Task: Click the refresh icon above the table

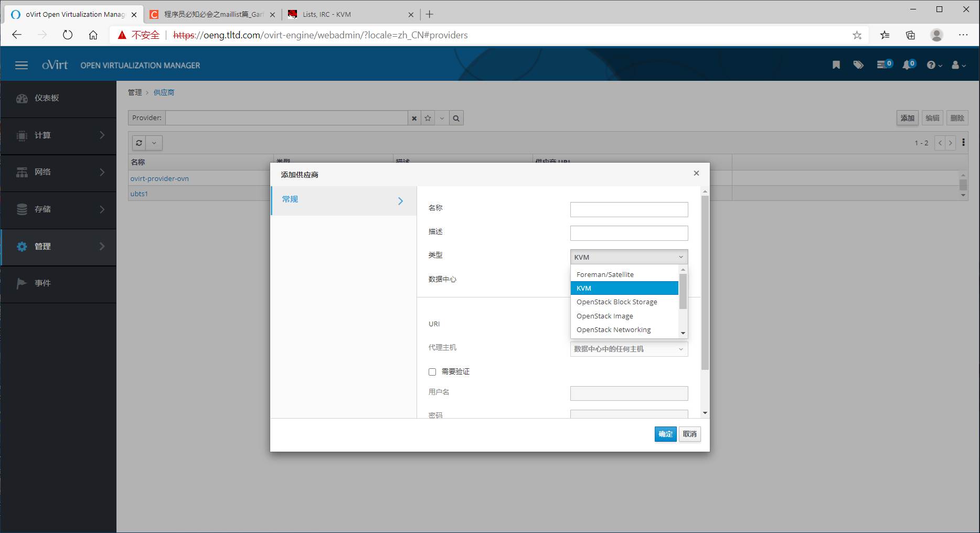Action: [139, 143]
